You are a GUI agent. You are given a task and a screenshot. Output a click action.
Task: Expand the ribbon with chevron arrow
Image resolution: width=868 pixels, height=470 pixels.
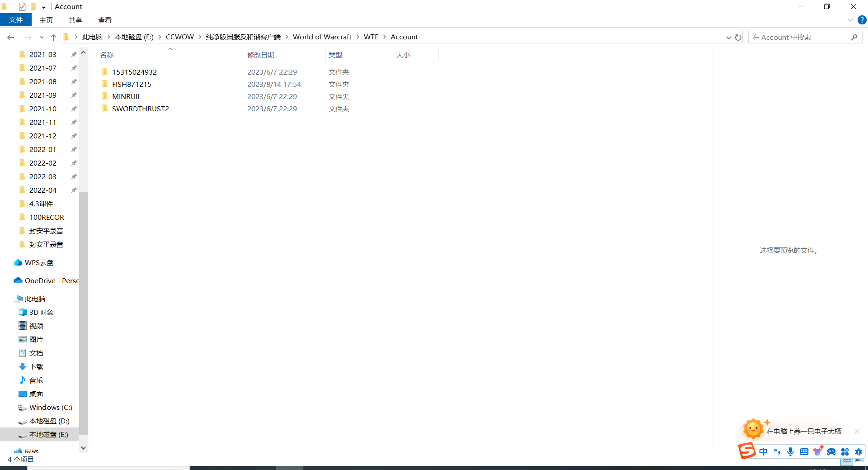[850, 20]
